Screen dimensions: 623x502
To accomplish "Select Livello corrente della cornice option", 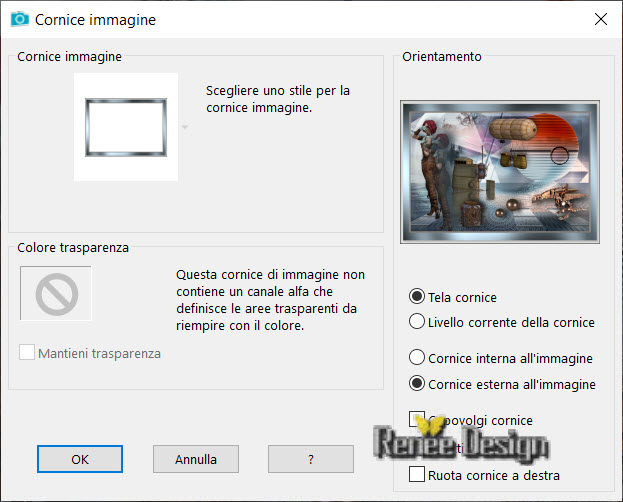I will (x=416, y=321).
